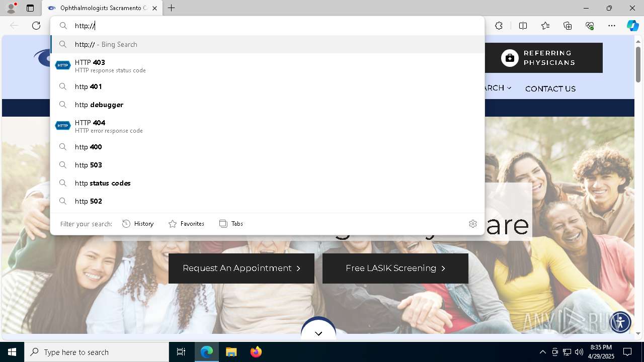
Task: Click Request An Appointment button
Action: [x=242, y=268]
